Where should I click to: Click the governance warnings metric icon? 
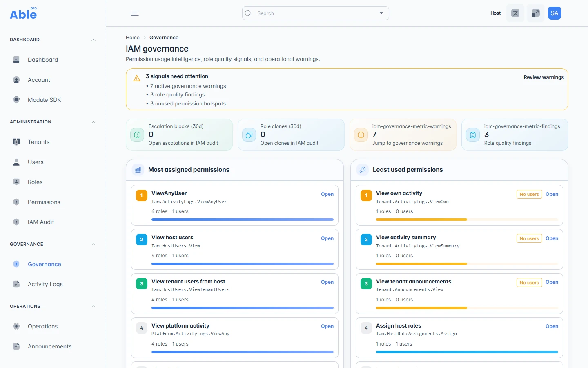click(x=361, y=135)
